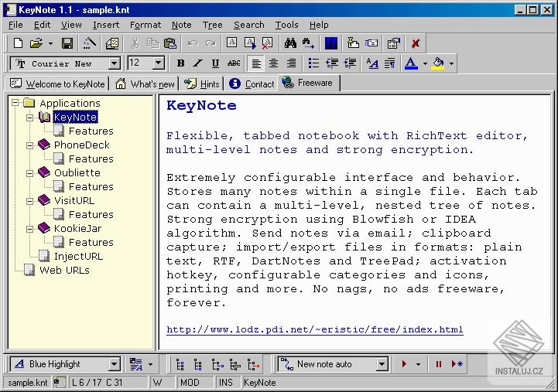Click the tree-node icon with a red node
The height and width of the screenshot is (392, 558).
pos(253,364)
